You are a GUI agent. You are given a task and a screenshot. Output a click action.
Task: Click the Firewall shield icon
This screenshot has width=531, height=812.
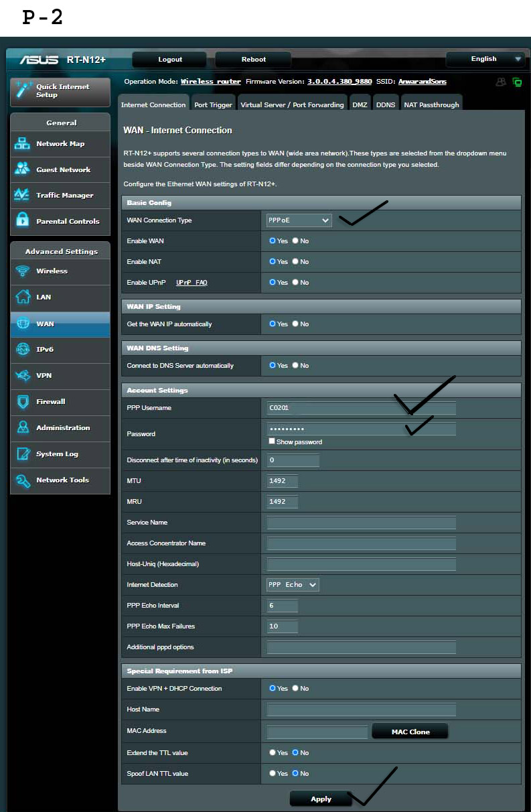tap(23, 401)
